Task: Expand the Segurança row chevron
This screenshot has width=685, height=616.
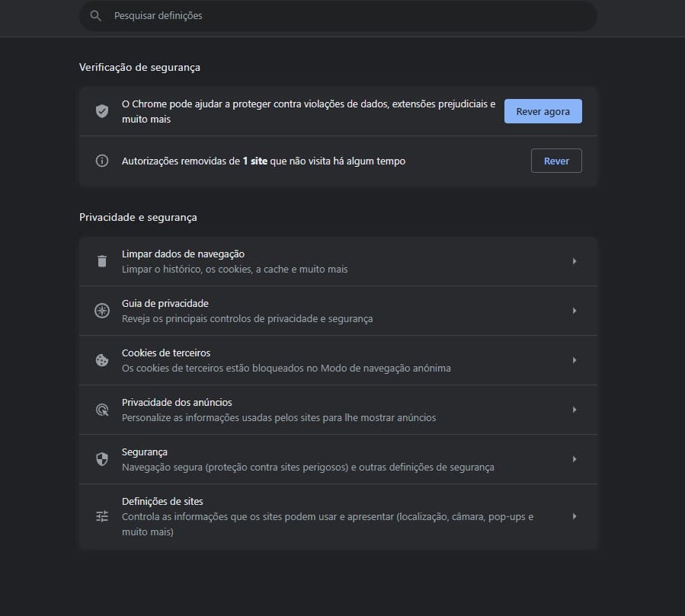Action: [575, 458]
